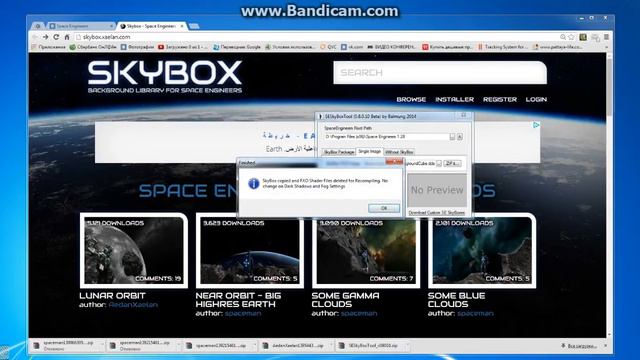Click the address bar showing skybox.xaelan.com
The height and width of the screenshot is (360, 640).
point(318,37)
